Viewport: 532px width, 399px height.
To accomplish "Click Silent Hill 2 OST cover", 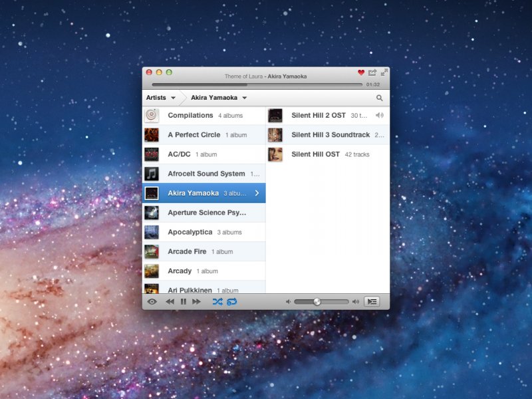I will pyautogui.click(x=275, y=115).
